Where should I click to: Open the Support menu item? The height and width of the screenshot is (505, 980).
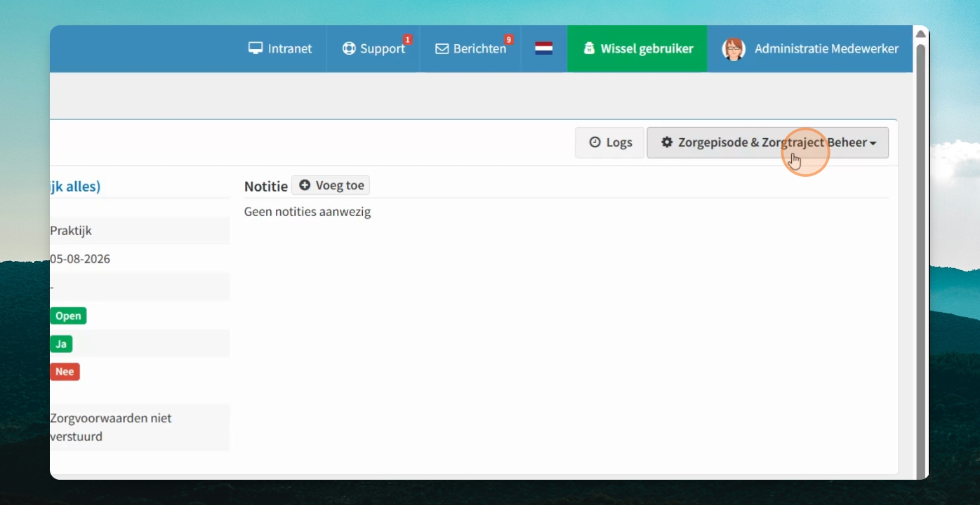click(x=373, y=48)
